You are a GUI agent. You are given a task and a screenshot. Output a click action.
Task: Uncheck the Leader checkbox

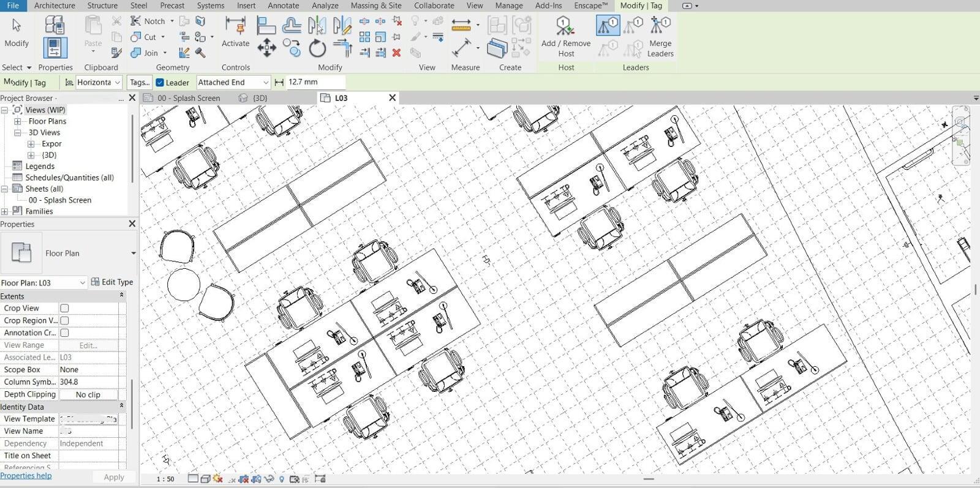coord(160,83)
